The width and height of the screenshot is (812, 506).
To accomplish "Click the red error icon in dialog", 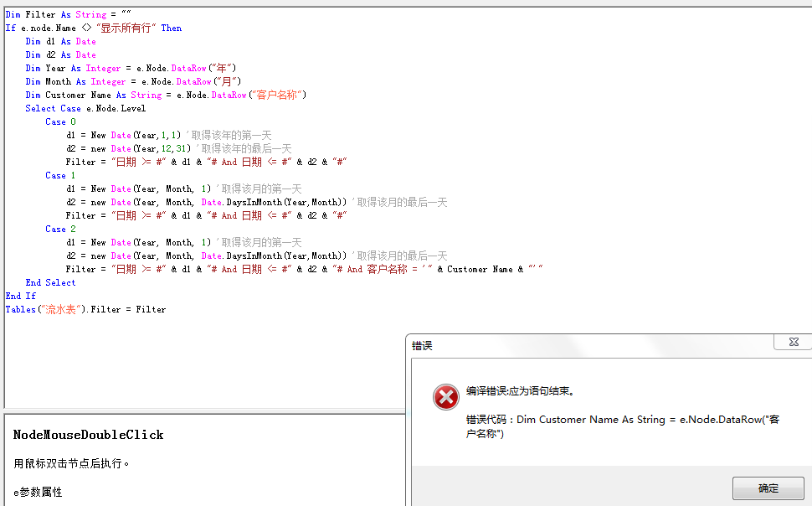I will tap(446, 397).
